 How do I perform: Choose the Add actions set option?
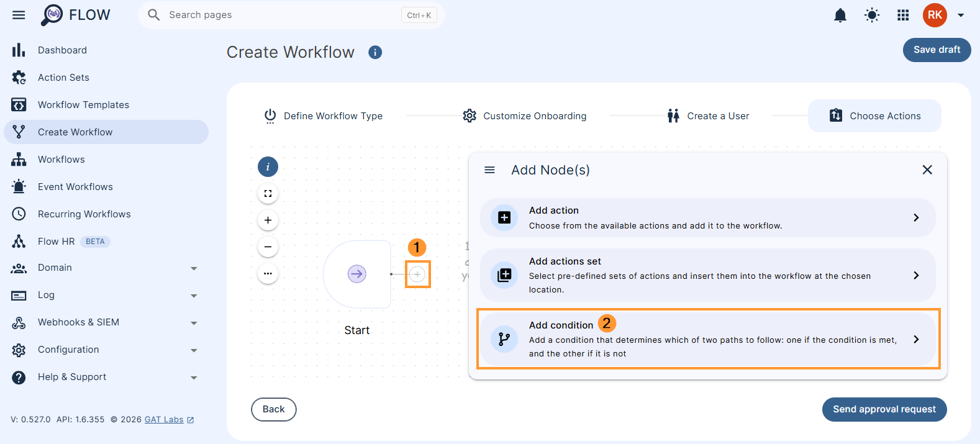coord(707,275)
